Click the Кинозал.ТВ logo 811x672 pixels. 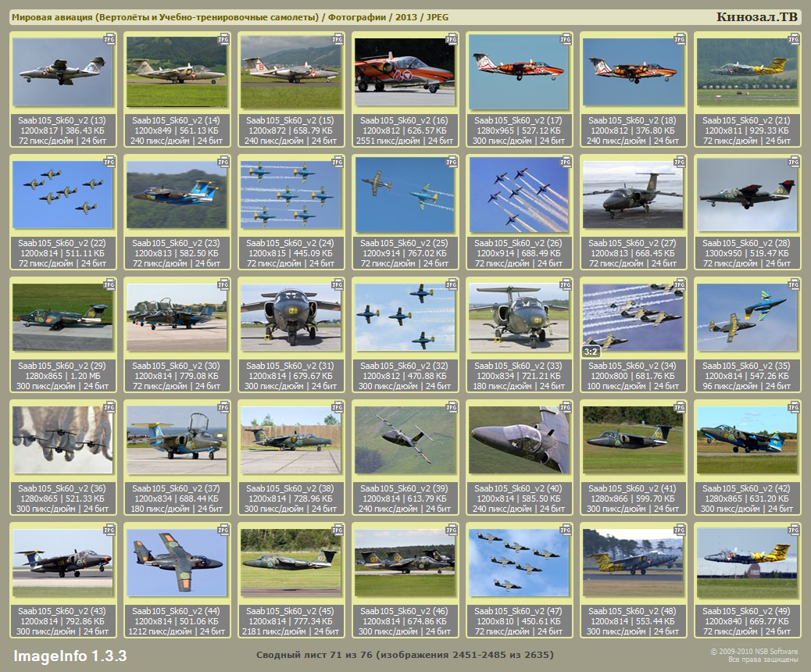(x=756, y=17)
